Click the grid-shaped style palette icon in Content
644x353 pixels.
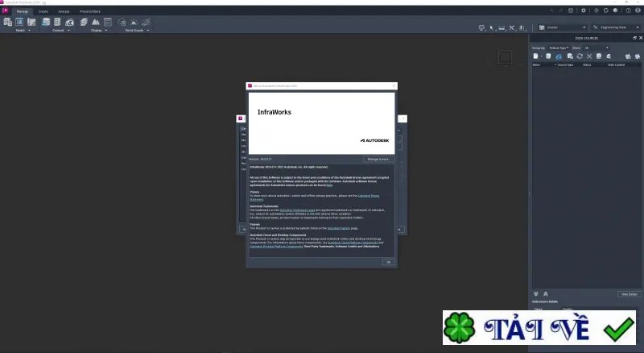(x=57, y=23)
